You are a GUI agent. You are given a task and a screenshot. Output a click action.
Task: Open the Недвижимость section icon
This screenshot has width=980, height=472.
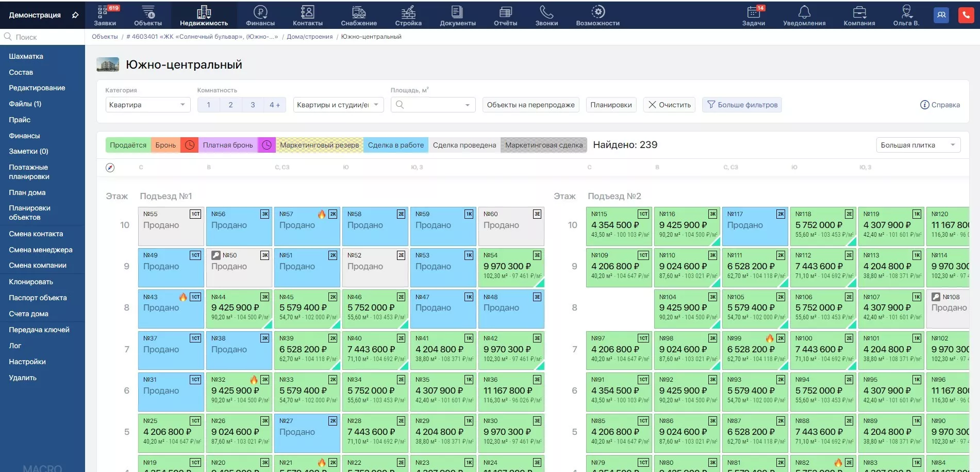point(204,14)
